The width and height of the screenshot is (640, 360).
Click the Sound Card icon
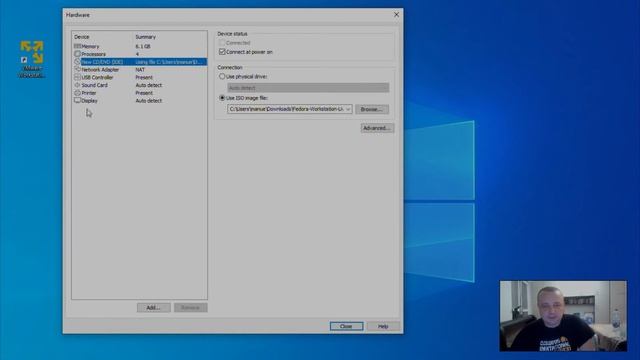[78, 85]
